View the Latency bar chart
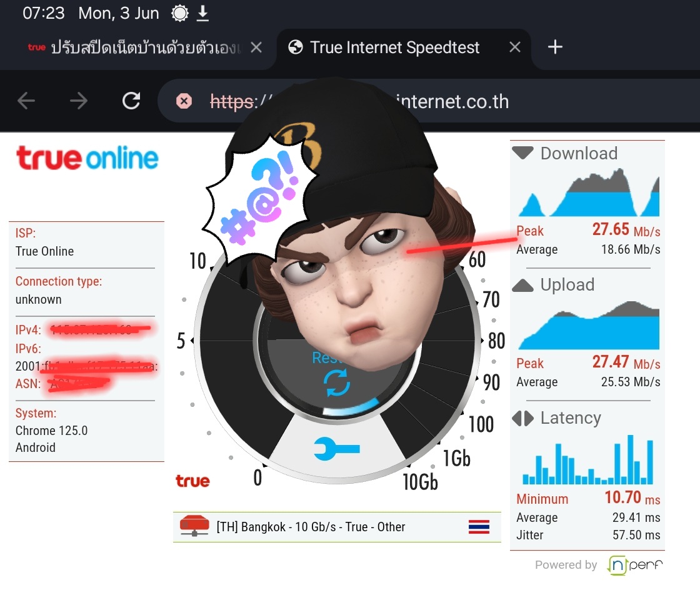 tap(588, 460)
